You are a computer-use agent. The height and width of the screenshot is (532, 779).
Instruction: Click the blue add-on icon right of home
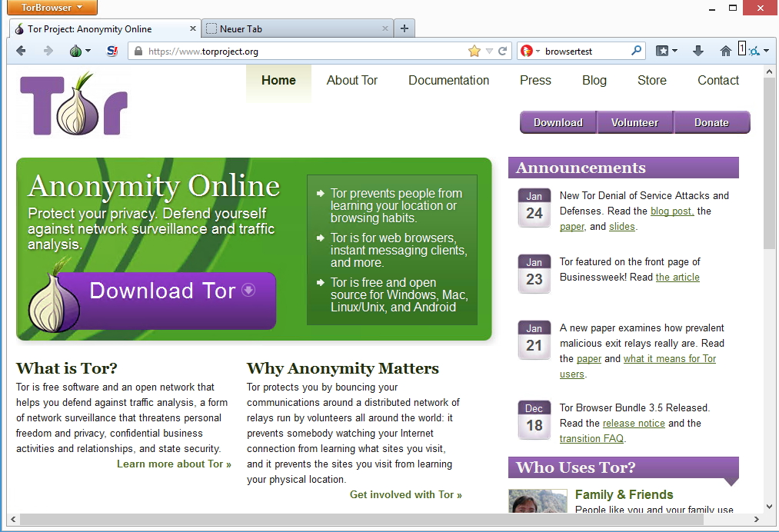tap(754, 51)
